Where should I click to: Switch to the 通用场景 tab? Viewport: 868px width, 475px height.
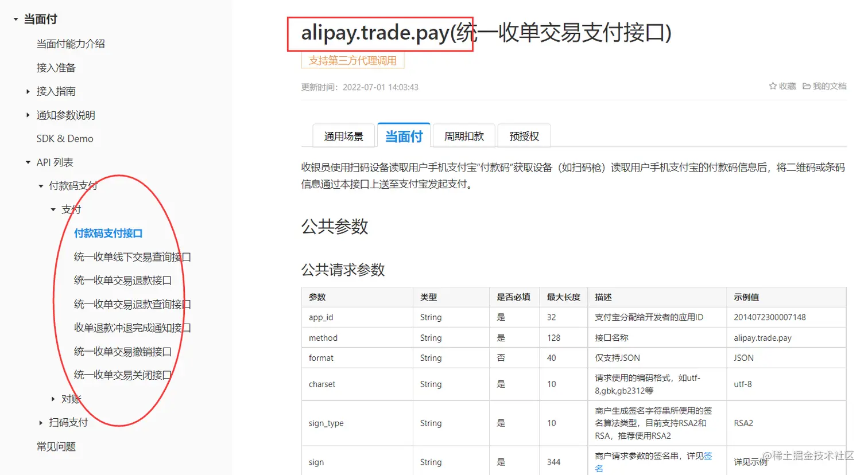coord(344,136)
